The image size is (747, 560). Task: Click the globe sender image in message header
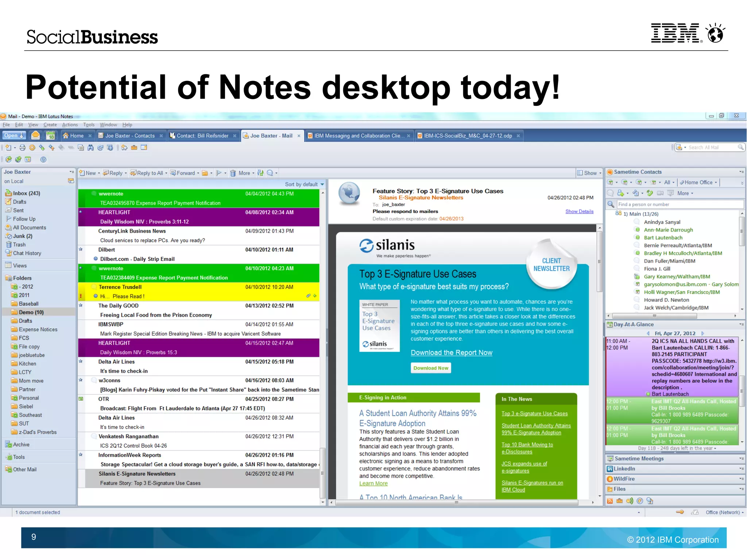349,193
